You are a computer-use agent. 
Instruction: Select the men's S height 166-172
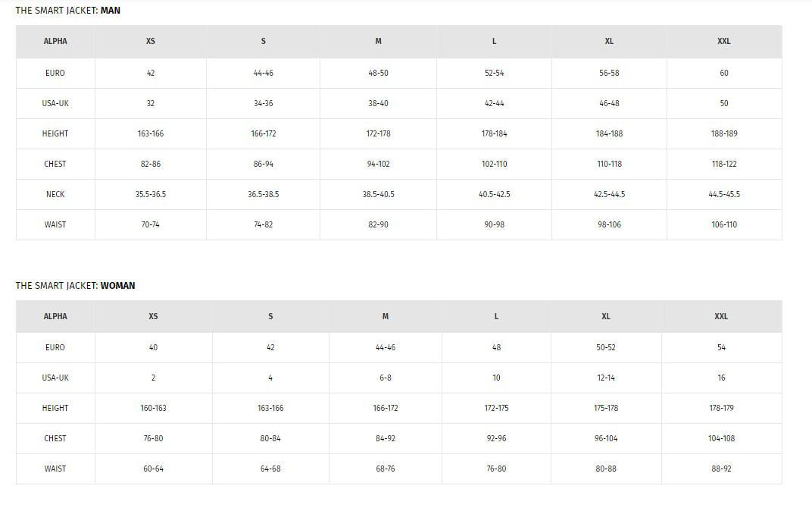coord(263,134)
